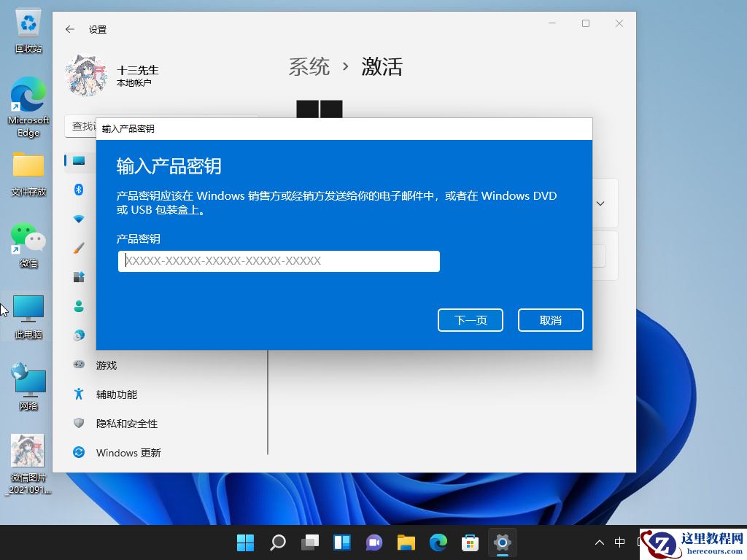The width and height of the screenshot is (747, 560).
Task: Show hidden icons in the system tray
Action: point(598,542)
